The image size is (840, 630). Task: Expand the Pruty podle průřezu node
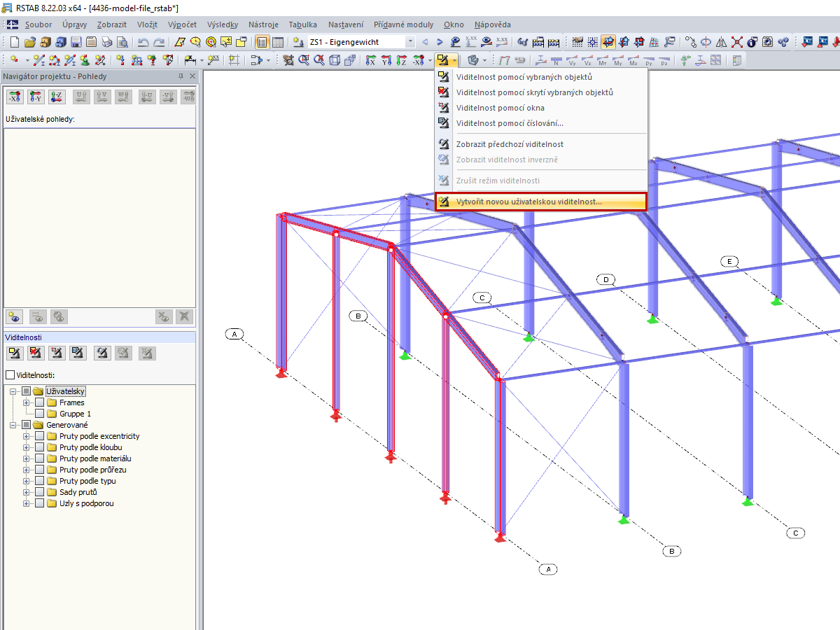point(27,470)
